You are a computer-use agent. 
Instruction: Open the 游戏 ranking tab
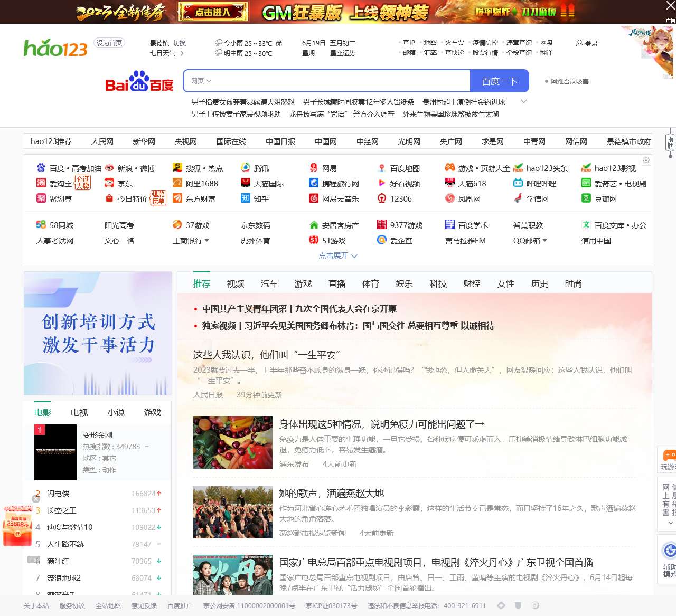coord(153,412)
